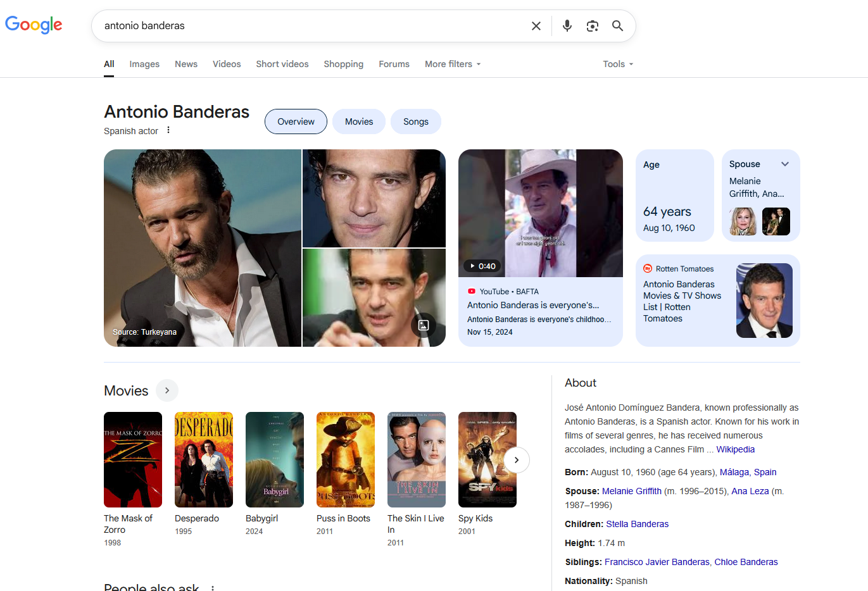Open Antonio Banderas Movies & TV Shows List link
Viewport: 868px width, 591px height.
point(682,301)
